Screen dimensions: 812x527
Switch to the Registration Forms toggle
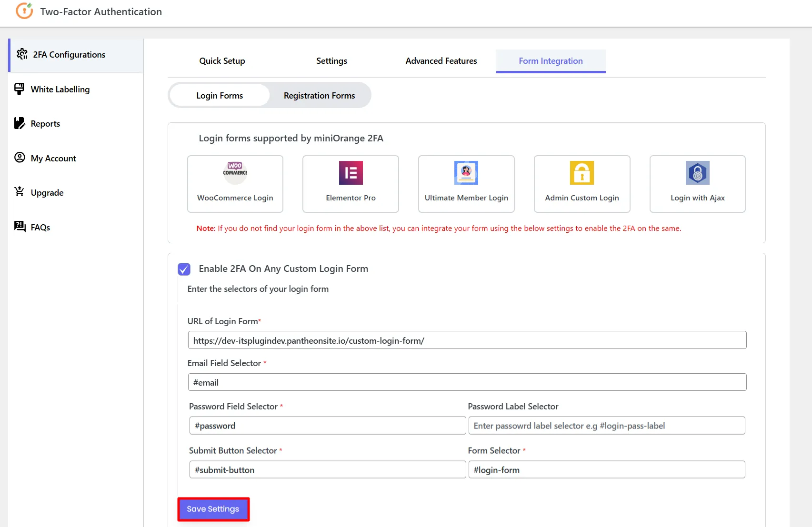point(319,96)
